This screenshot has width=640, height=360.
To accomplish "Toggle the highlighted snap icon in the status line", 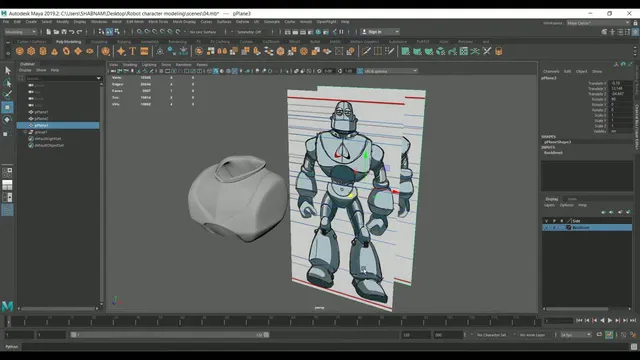I will [x=109, y=32].
